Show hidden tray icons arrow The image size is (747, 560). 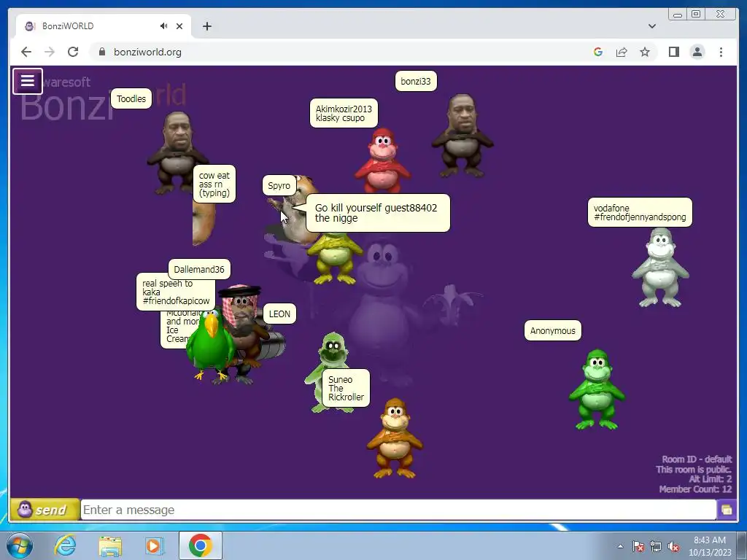(x=620, y=546)
